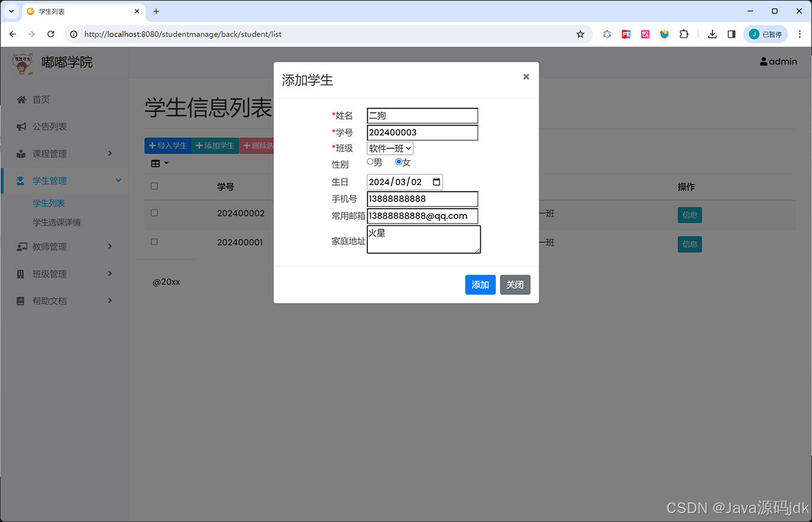Image resolution: width=812 pixels, height=522 pixels.
Task: Click the red FE extension icon
Action: point(626,34)
